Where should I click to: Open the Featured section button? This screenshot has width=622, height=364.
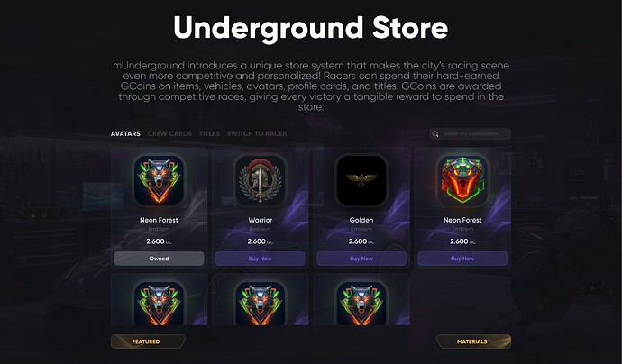point(148,341)
